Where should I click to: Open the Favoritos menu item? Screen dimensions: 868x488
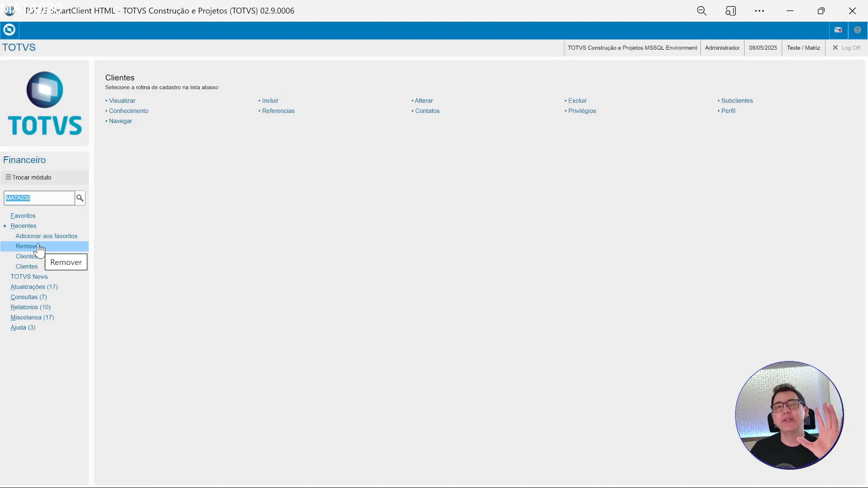pos(23,216)
